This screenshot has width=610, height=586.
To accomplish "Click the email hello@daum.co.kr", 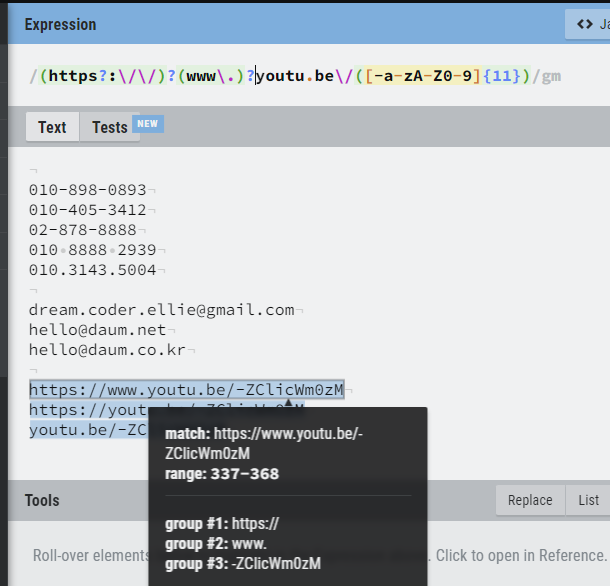I will 107,350.
